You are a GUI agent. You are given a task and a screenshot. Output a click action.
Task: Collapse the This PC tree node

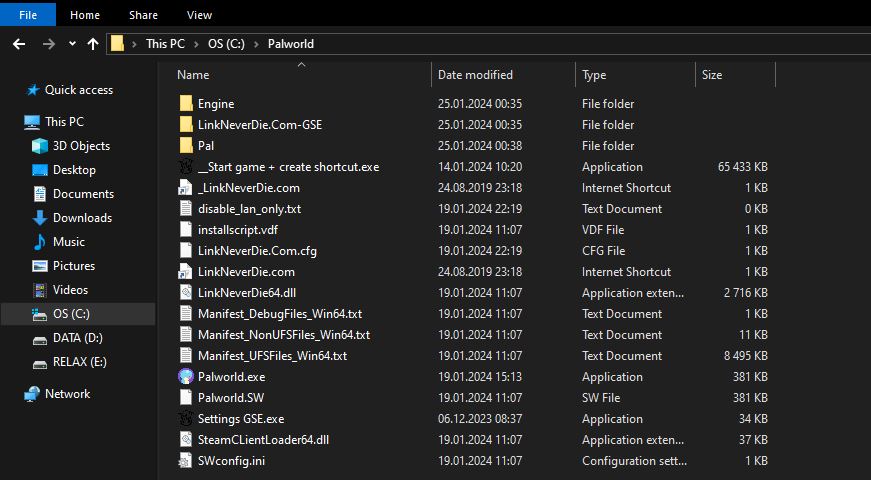point(12,122)
